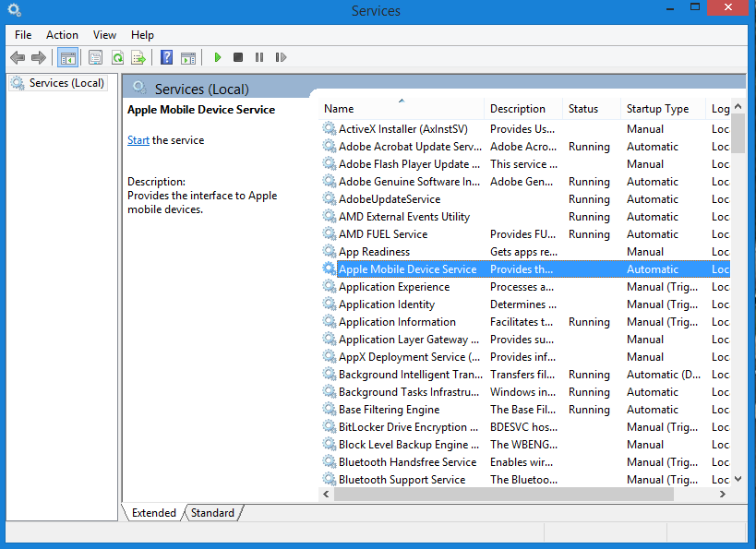Select the Bluetooth Support Service row

[x=402, y=480]
